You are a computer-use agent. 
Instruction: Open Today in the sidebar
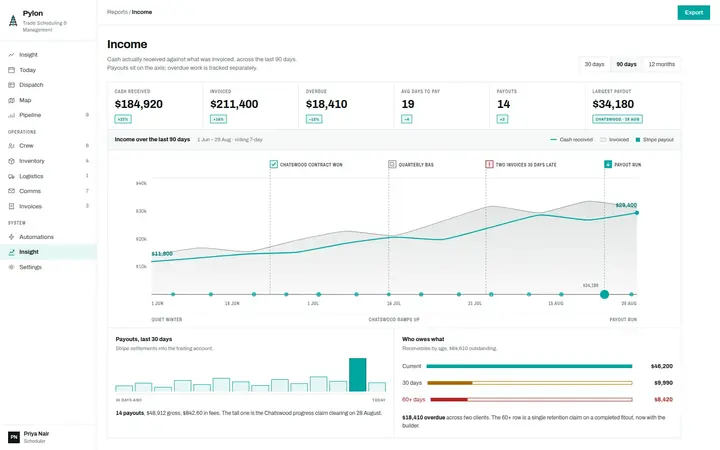click(48, 70)
